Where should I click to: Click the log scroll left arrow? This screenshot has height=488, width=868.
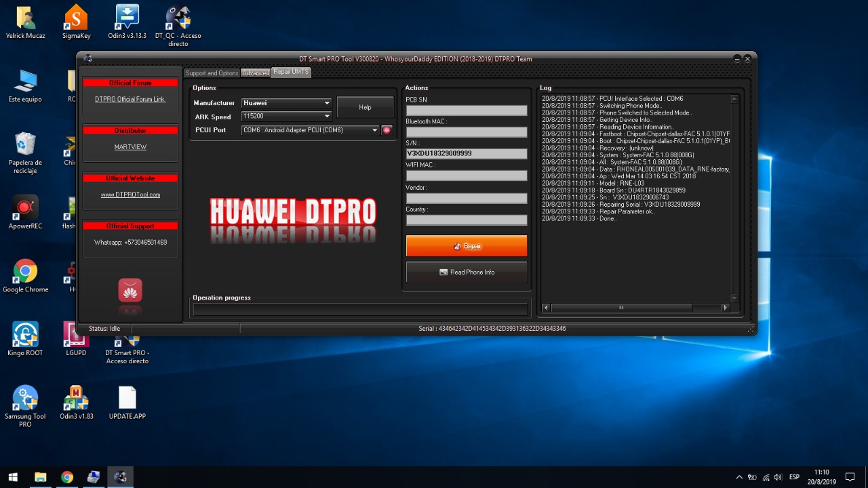tap(547, 308)
